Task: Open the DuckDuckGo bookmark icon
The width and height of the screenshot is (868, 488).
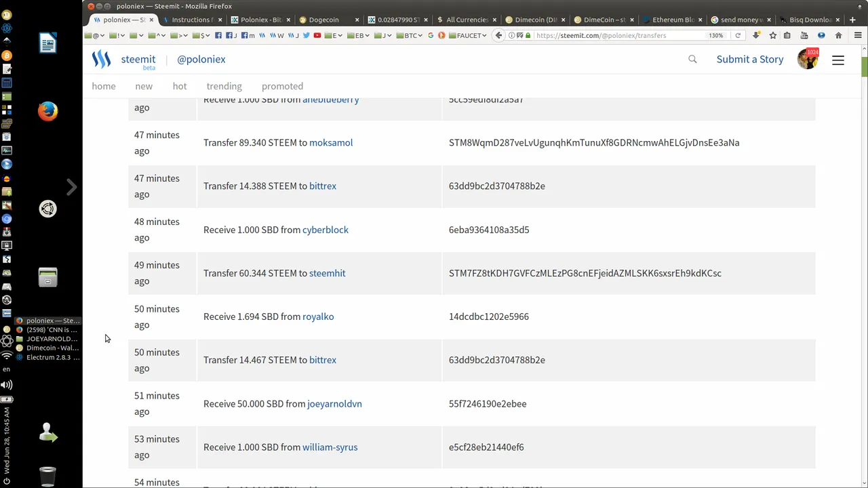Action: 441,35
